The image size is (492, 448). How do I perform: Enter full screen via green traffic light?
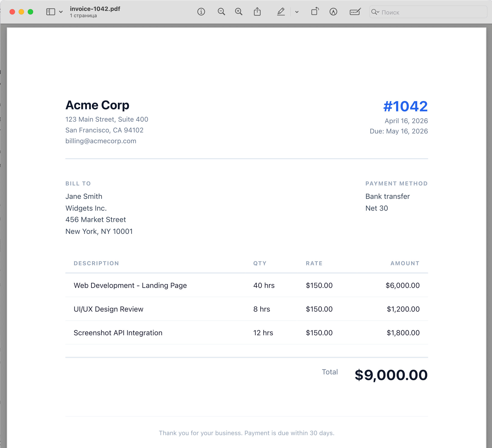click(x=30, y=12)
